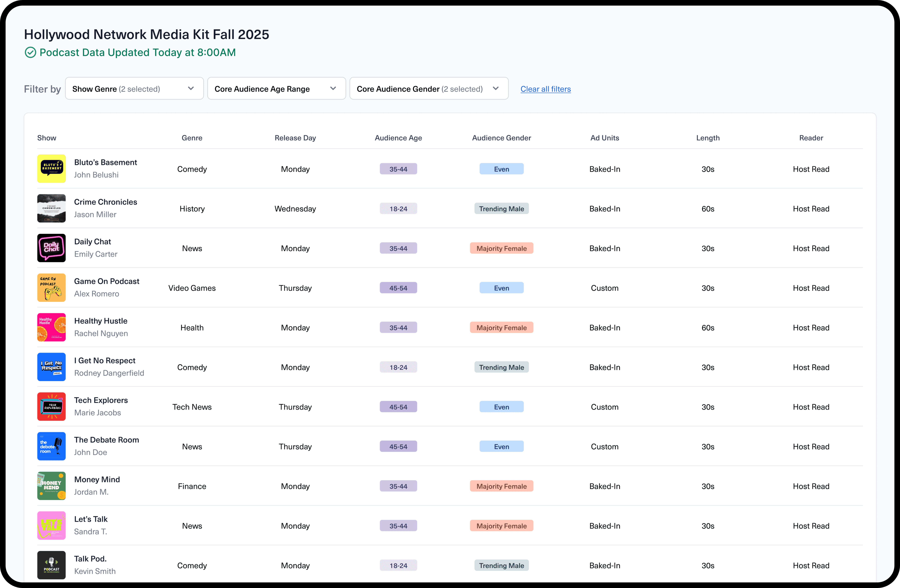Click the Bluto's Basement show title
Screen dimensions: 900x588
click(x=106, y=162)
